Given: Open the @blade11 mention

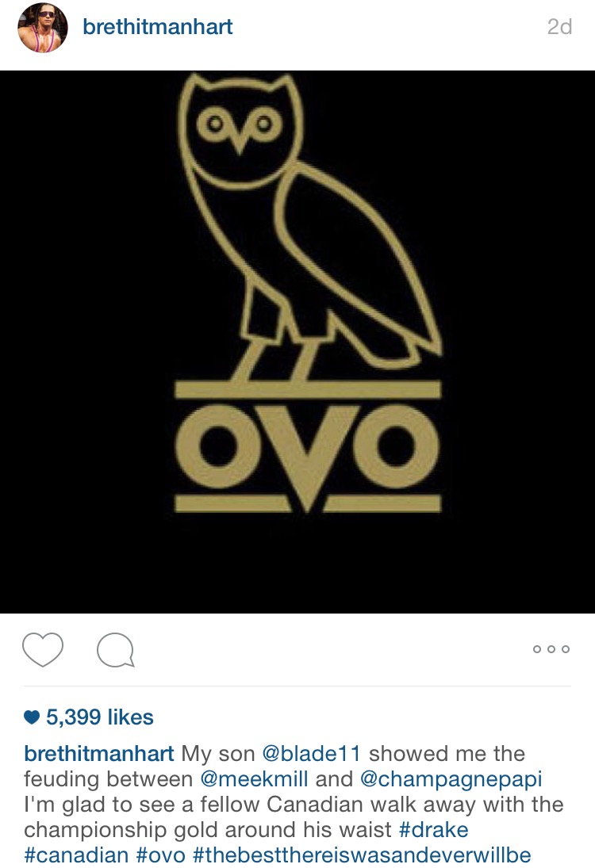Looking at the screenshot, I should click(x=311, y=753).
